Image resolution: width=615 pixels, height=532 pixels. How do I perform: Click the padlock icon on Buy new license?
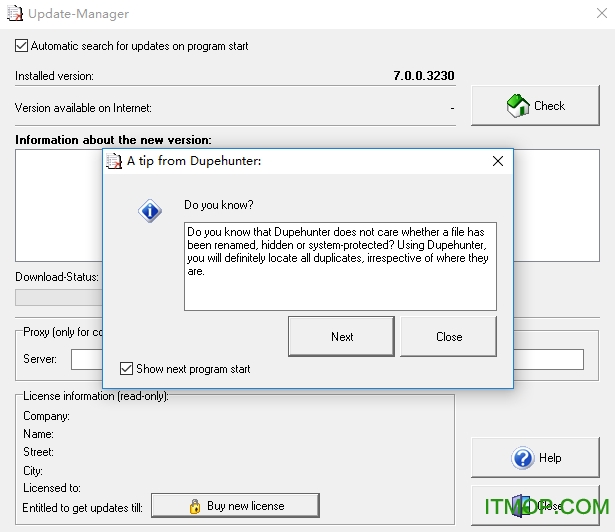click(x=194, y=506)
